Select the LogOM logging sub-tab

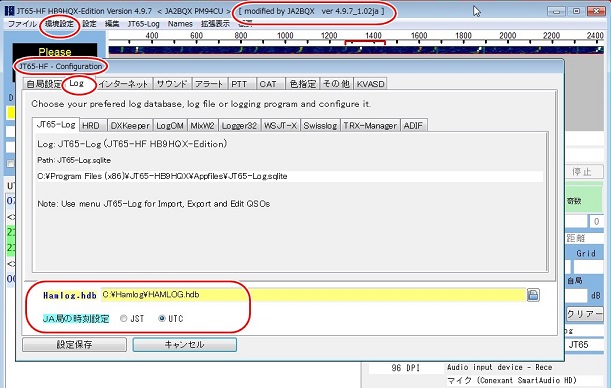pyautogui.click(x=170, y=126)
